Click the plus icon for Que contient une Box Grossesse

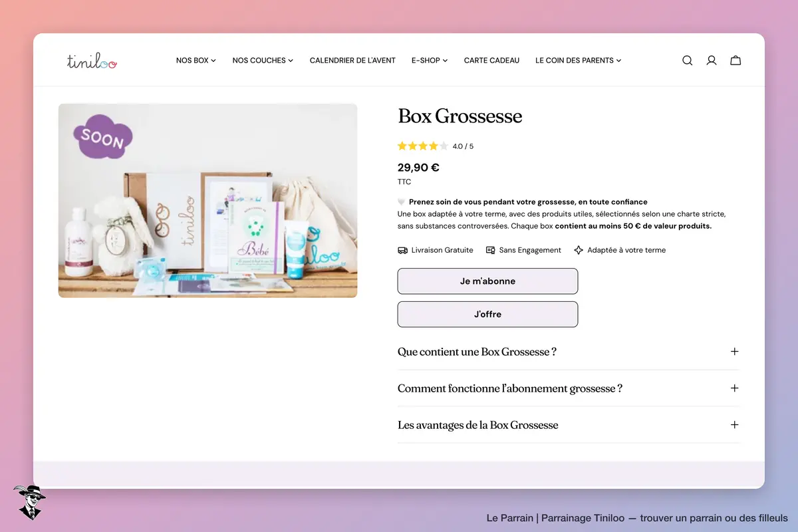(x=734, y=351)
